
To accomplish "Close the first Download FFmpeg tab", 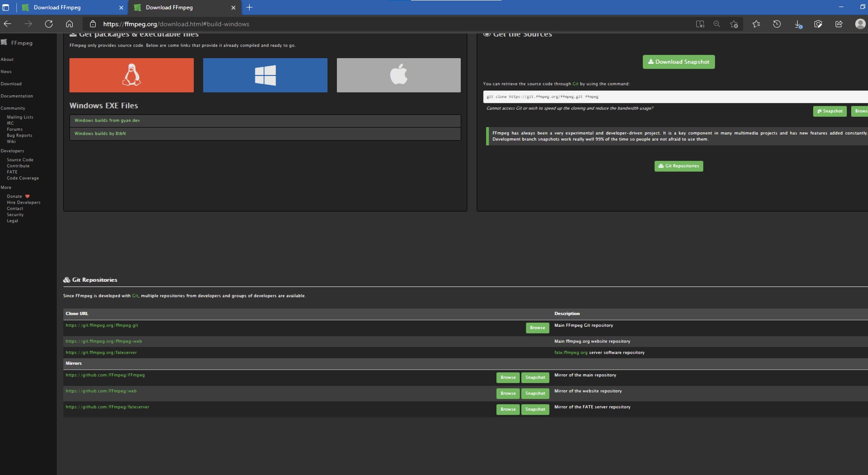I will pos(121,8).
